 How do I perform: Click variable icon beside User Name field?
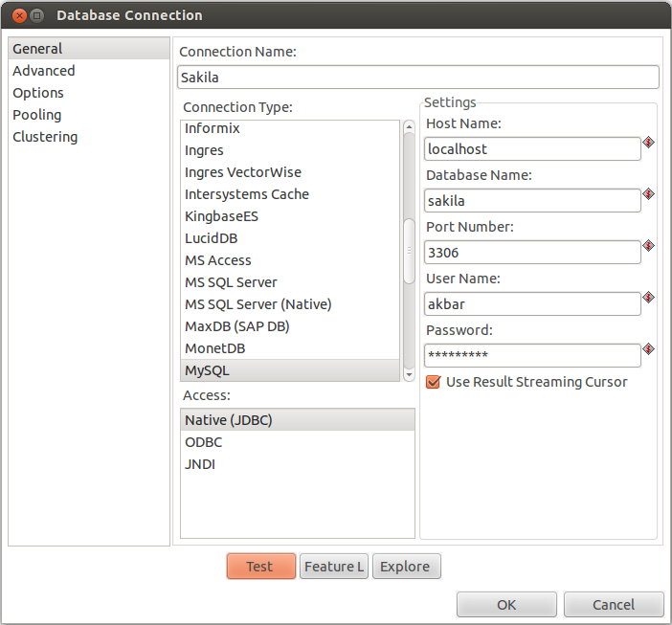pyautogui.click(x=648, y=298)
